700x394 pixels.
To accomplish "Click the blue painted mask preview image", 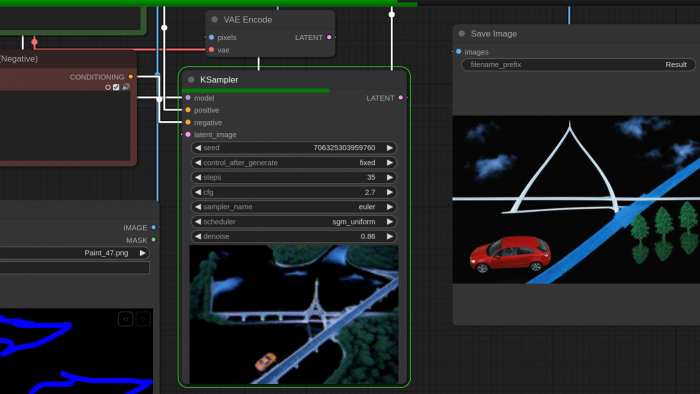I will (76, 351).
